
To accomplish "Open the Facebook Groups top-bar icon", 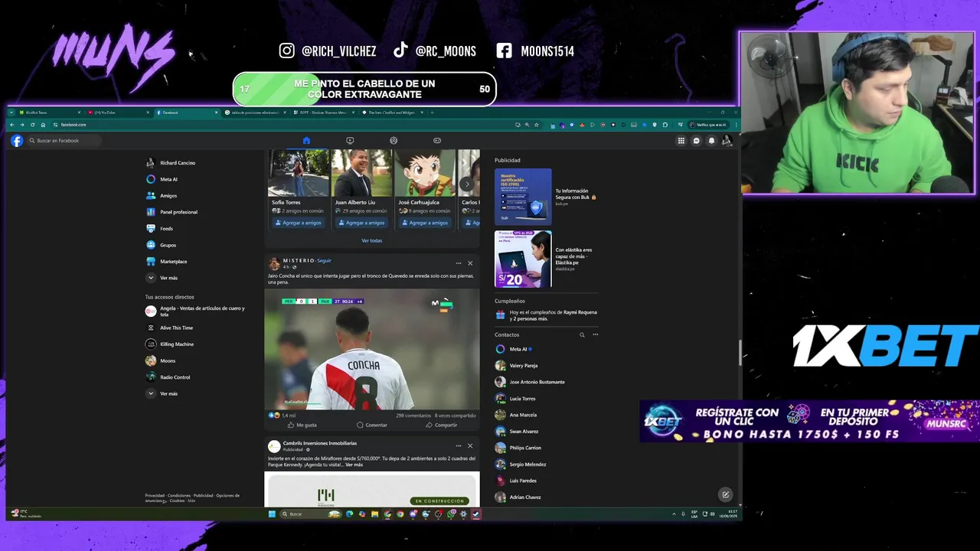I will 394,141.
